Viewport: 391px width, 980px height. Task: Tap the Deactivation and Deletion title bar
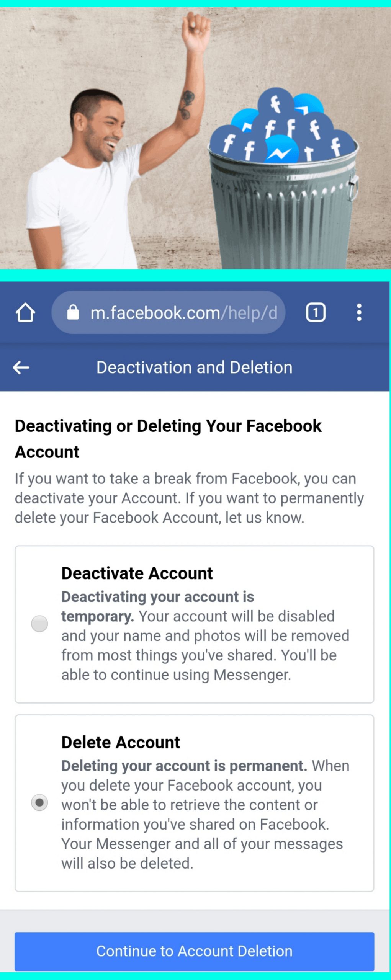click(195, 367)
